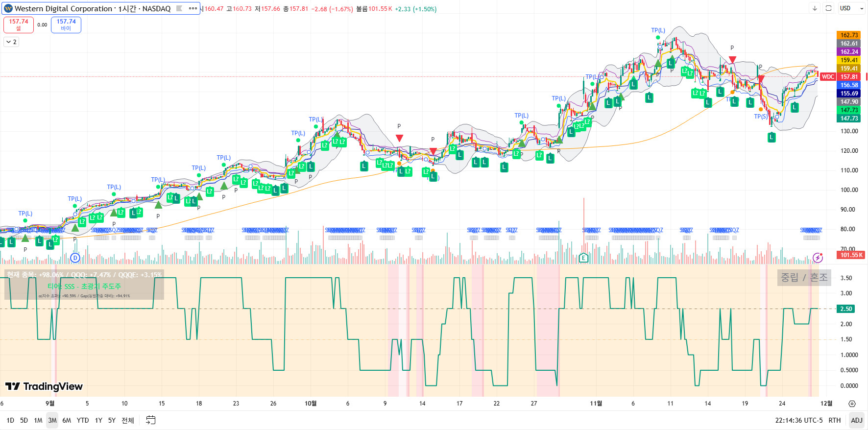
Task: Open time axis settings gear icon
Action: coord(852,404)
